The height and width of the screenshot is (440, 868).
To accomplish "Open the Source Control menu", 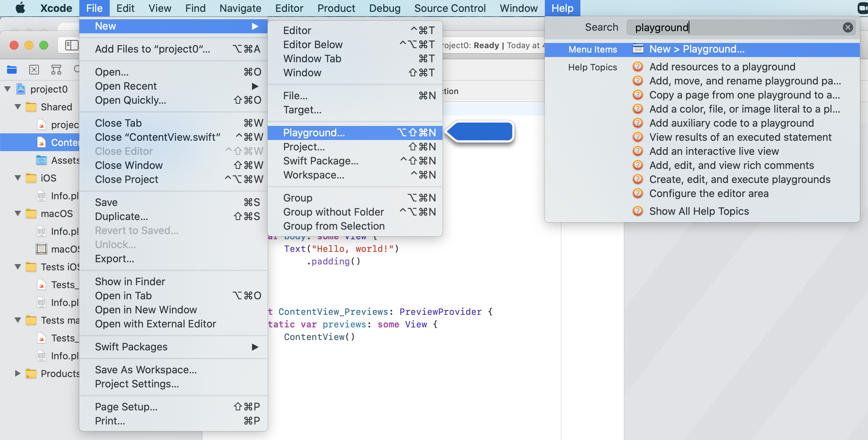I will click(x=450, y=8).
